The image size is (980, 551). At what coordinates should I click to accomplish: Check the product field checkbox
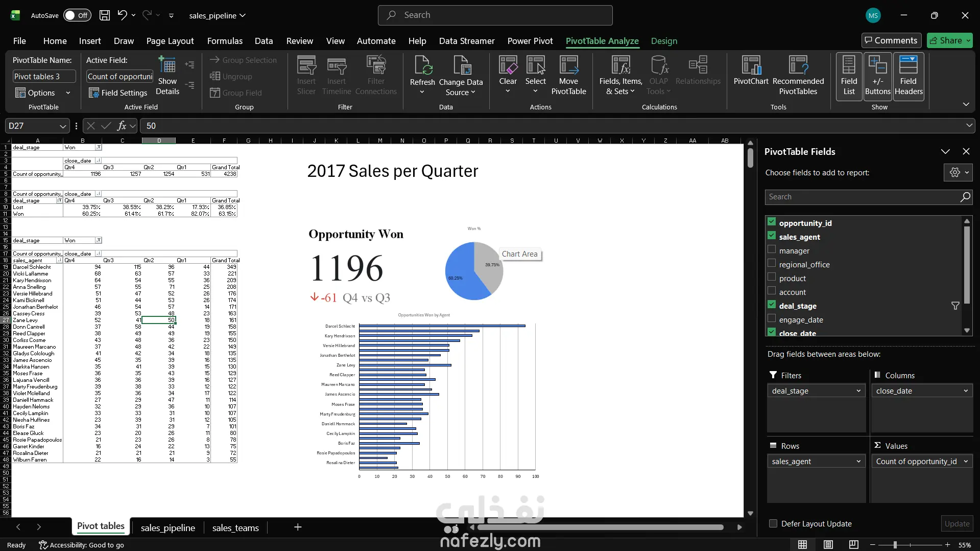pyautogui.click(x=772, y=277)
